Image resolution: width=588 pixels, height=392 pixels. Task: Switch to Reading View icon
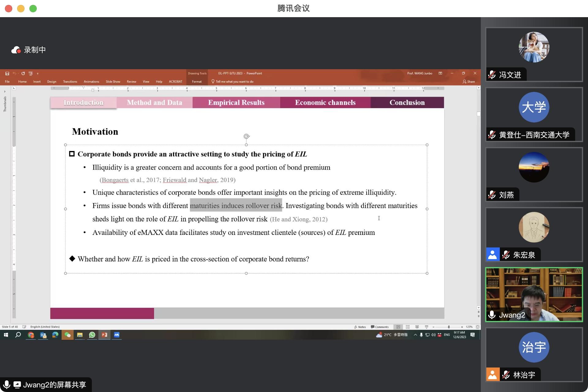[x=417, y=327]
